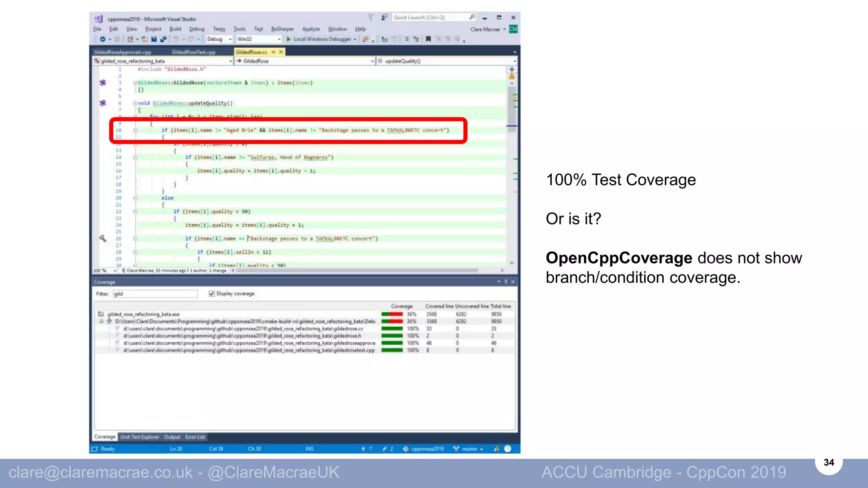
Task: Click the cpponsea2019 repository in status bar
Action: 423,449
